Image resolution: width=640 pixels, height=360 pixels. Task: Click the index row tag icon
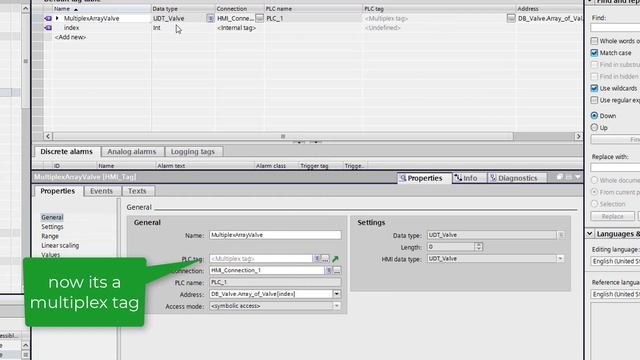(x=48, y=28)
